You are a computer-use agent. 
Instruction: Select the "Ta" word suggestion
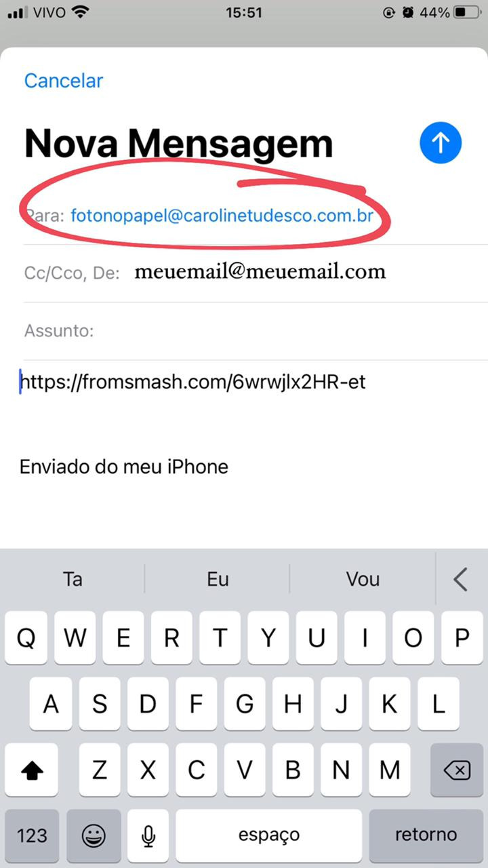tap(73, 580)
